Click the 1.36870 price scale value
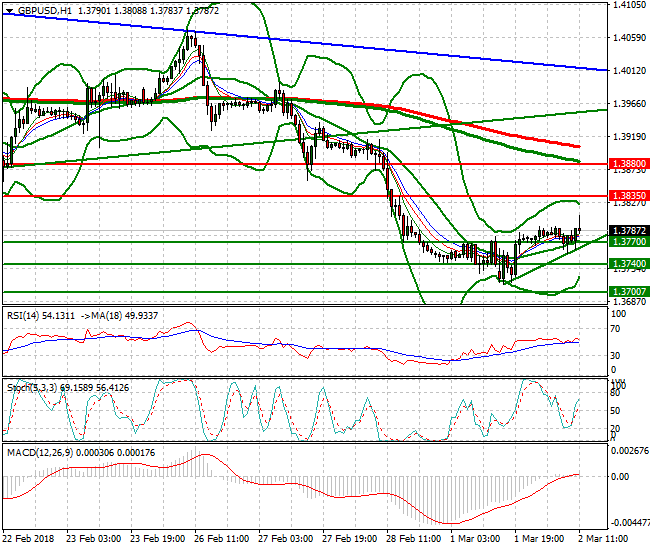Image resolution: width=650 pixels, height=550 pixels. pos(629,302)
